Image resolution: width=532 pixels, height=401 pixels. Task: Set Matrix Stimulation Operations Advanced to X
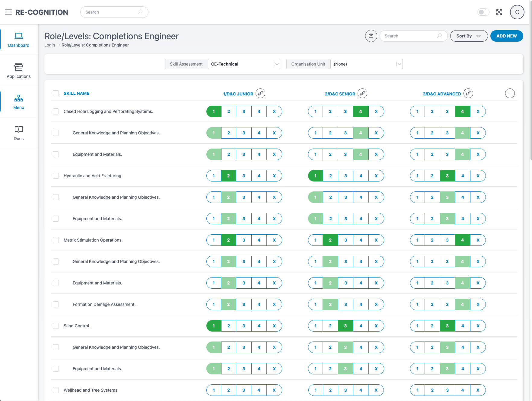(478, 240)
